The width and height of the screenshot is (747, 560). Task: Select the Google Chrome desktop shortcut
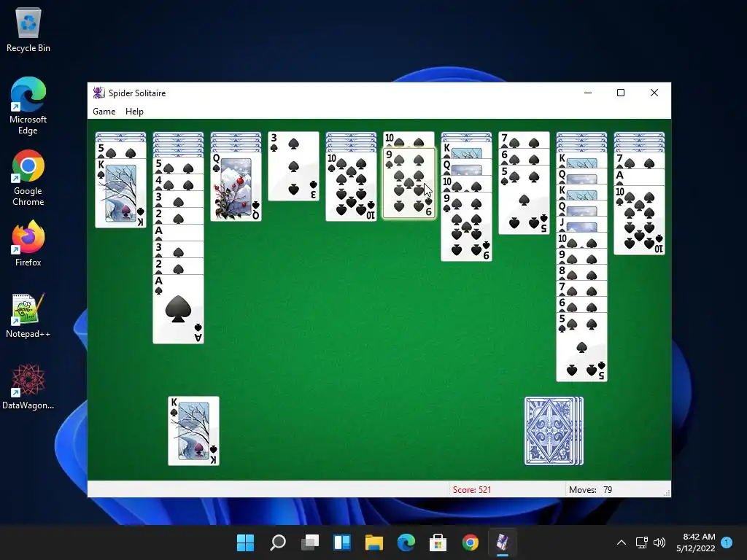(28, 178)
